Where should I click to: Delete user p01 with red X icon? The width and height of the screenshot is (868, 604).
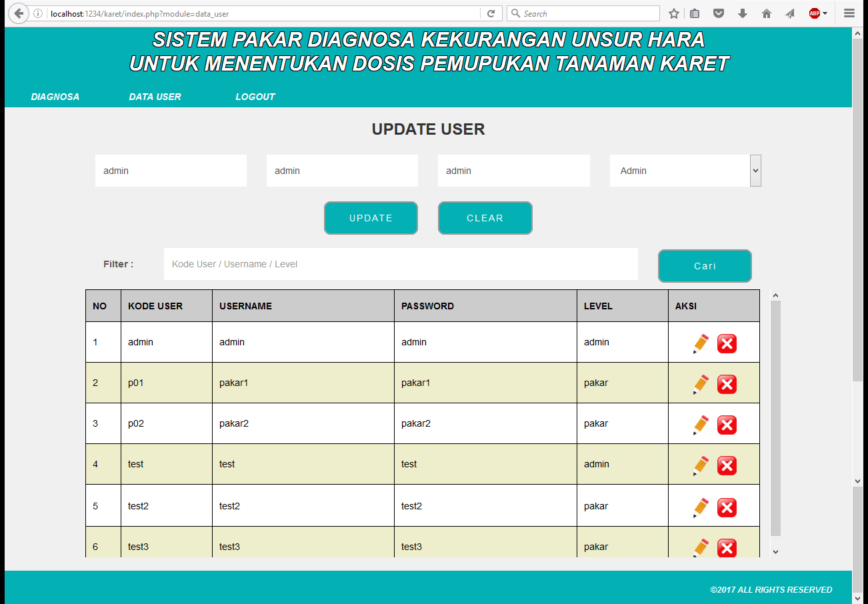[727, 384]
